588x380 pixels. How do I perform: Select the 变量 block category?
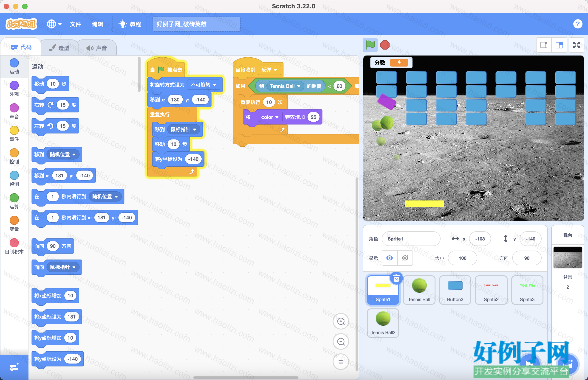[x=14, y=224]
